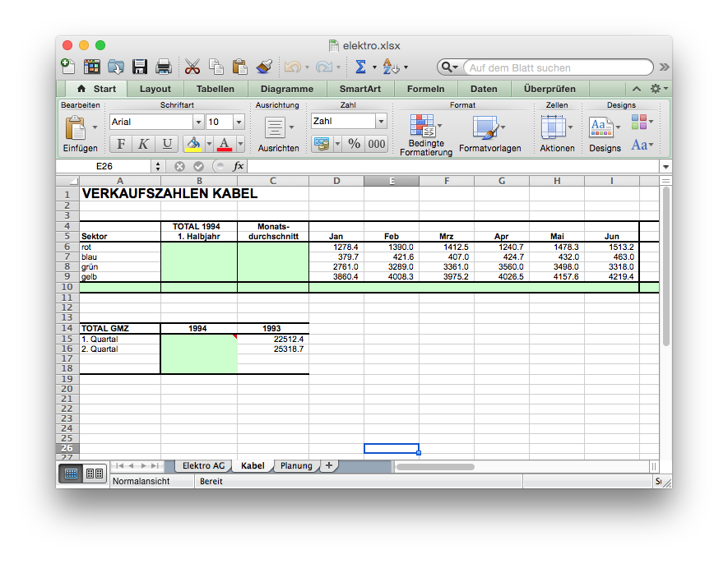The image size is (728, 564).
Task: Click the Cut scissors icon
Action: coord(192,67)
